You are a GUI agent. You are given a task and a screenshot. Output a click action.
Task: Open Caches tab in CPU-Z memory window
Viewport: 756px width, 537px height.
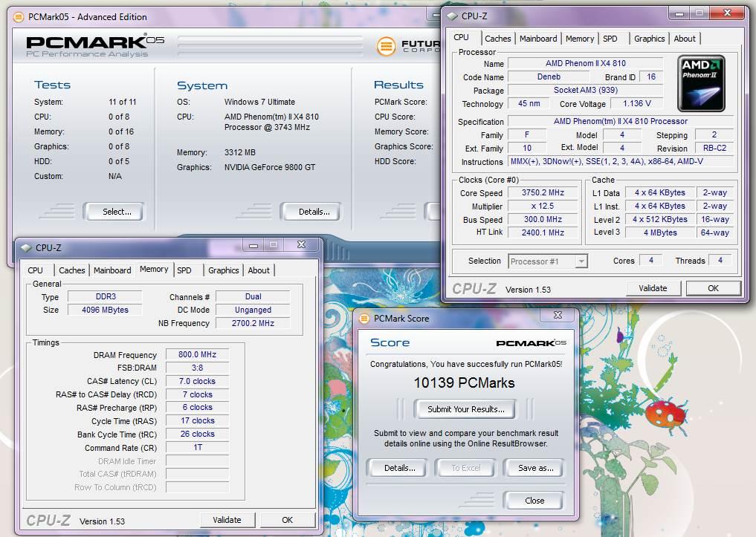(x=72, y=270)
